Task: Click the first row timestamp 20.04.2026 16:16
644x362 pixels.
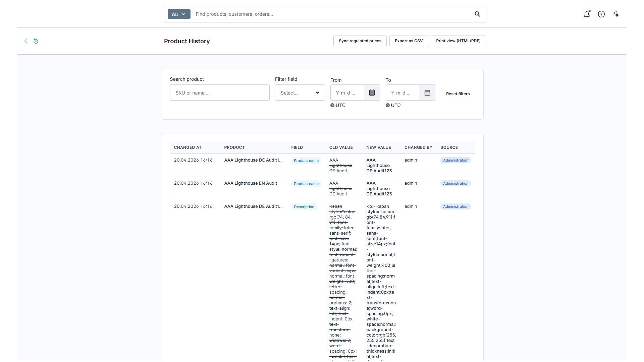Action: (193, 160)
